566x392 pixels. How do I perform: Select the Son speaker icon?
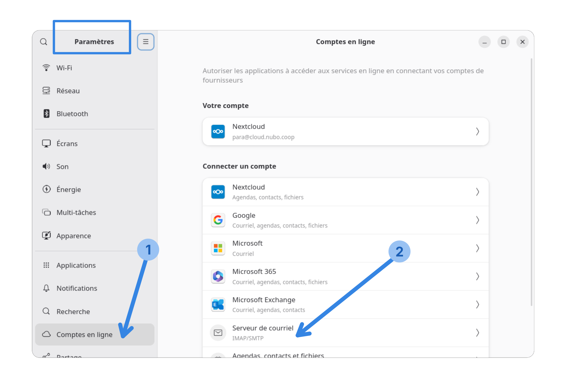pos(46,166)
